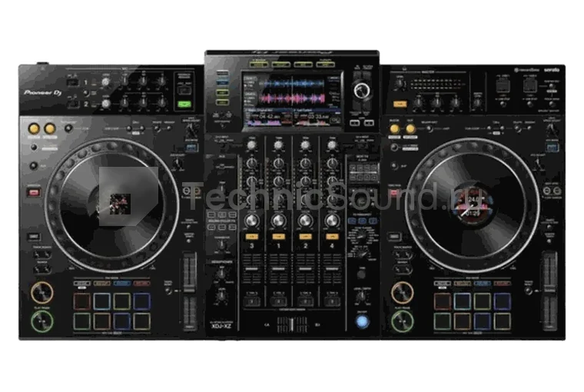The width and height of the screenshot is (584, 392).
Task: Select the blue pad mode button on left deck
Action: [x=121, y=284]
